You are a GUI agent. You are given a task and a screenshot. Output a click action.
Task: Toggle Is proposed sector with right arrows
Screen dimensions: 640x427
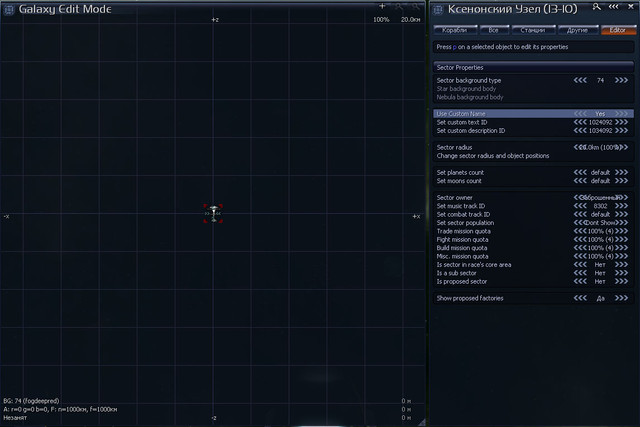coord(621,281)
